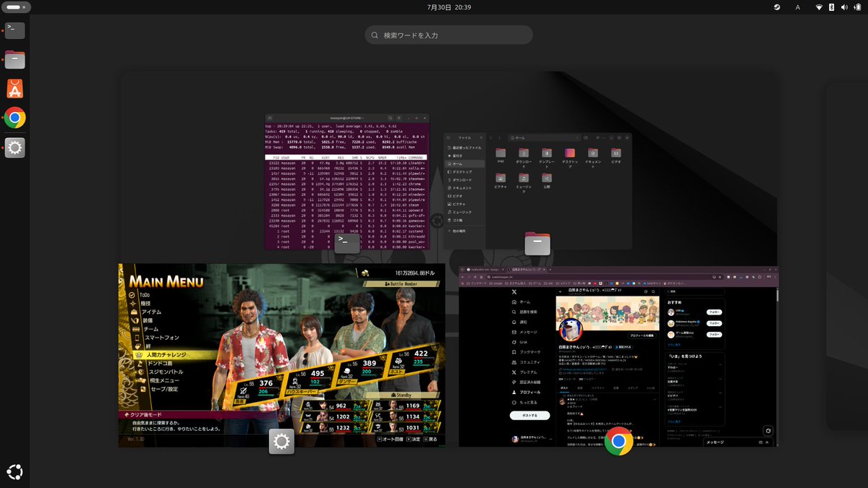Select the ハイライト tab

597,388
